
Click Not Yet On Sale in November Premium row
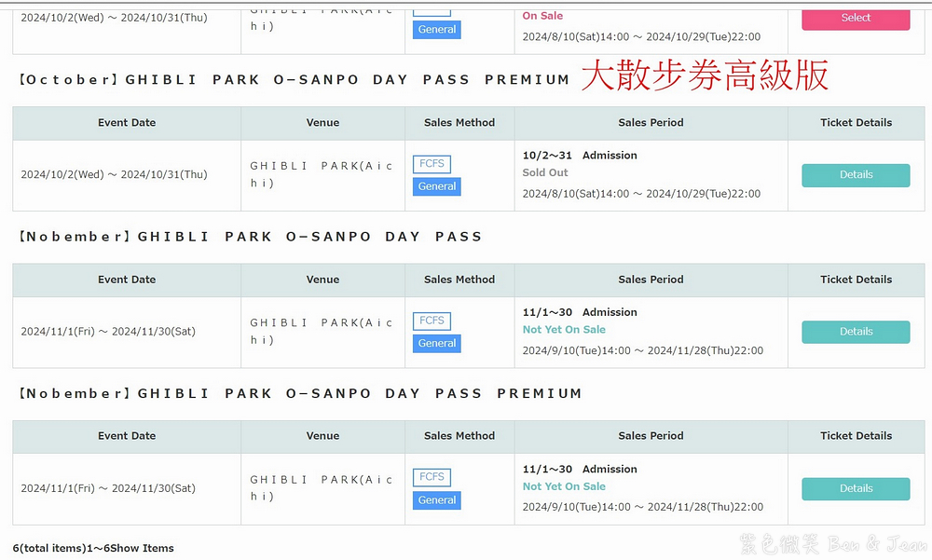click(564, 486)
